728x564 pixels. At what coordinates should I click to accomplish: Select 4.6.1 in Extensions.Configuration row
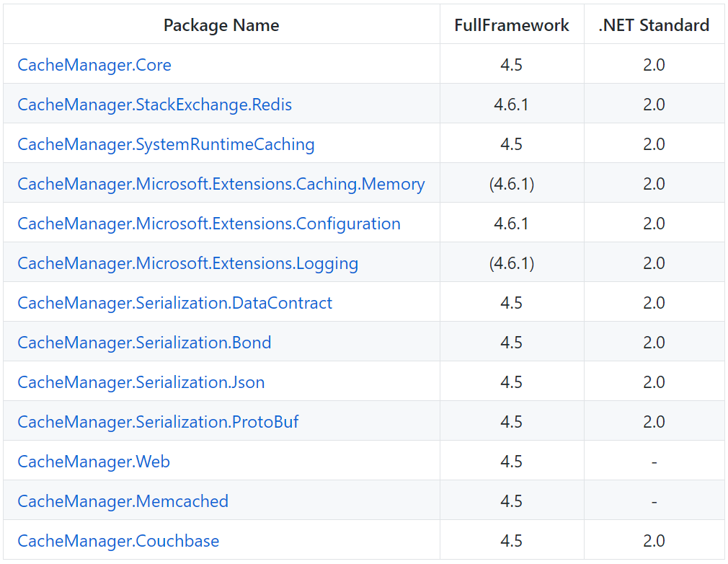tap(511, 224)
